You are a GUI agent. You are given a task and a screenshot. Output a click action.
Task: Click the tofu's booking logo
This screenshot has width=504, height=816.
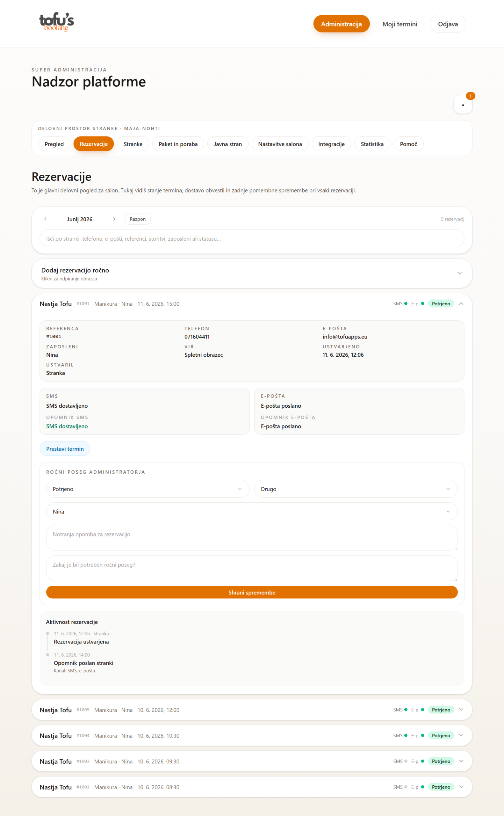[x=57, y=22]
